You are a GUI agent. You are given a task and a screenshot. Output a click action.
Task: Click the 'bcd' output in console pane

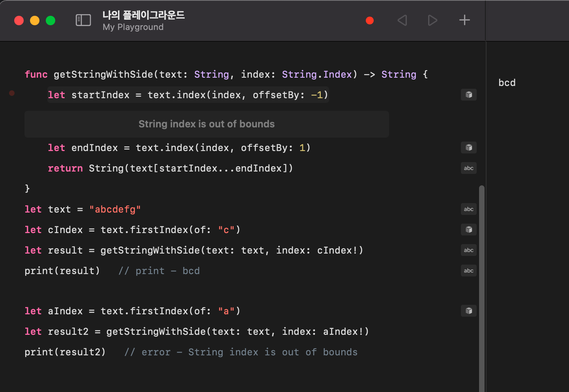pyautogui.click(x=507, y=83)
